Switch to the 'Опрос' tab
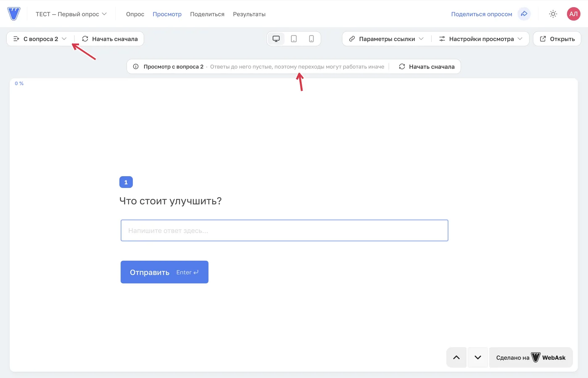This screenshot has width=588, height=378. point(135,14)
